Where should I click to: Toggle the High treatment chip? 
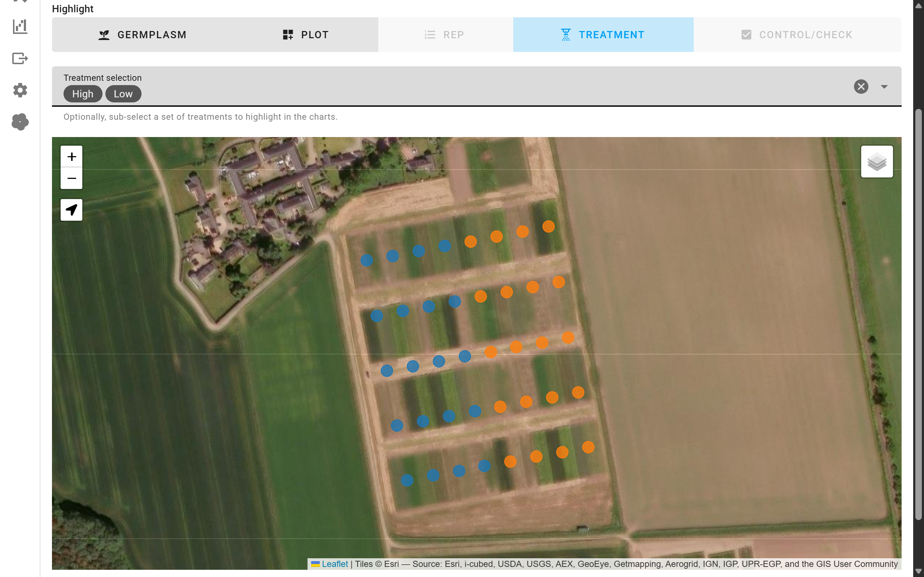(83, 93)
